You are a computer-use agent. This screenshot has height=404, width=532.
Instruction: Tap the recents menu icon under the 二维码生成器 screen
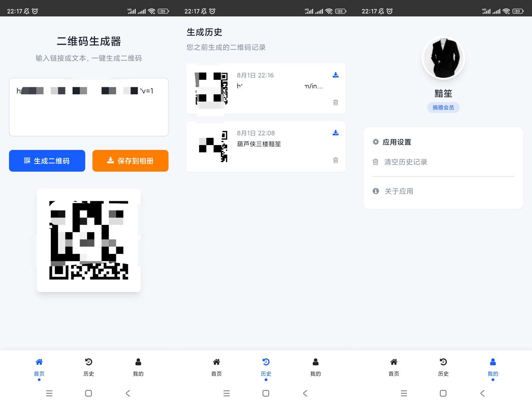(x=49, y=393)
